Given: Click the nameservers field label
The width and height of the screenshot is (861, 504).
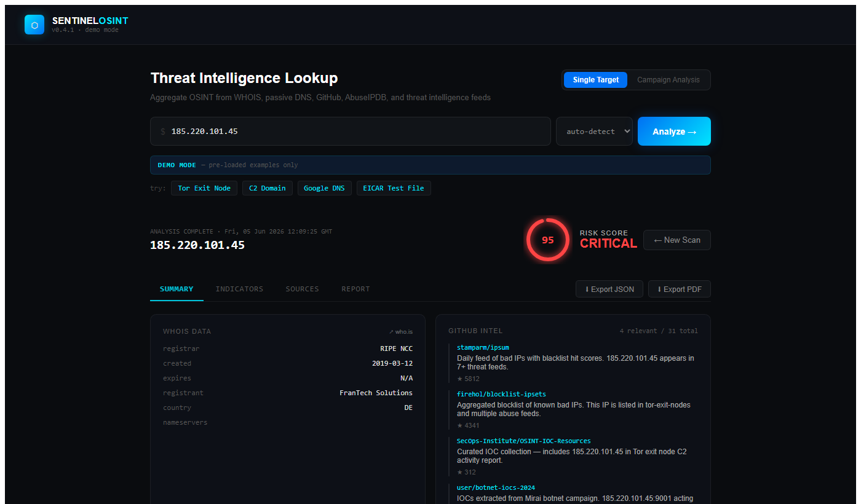Looking at the screenshot, I should click(185, 422).
